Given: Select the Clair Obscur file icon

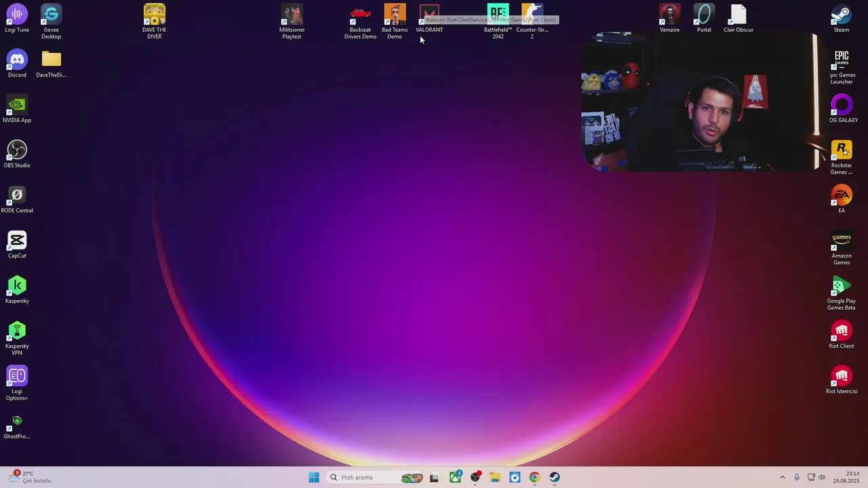Looking at the screenshot, I should tap(738, 19).
